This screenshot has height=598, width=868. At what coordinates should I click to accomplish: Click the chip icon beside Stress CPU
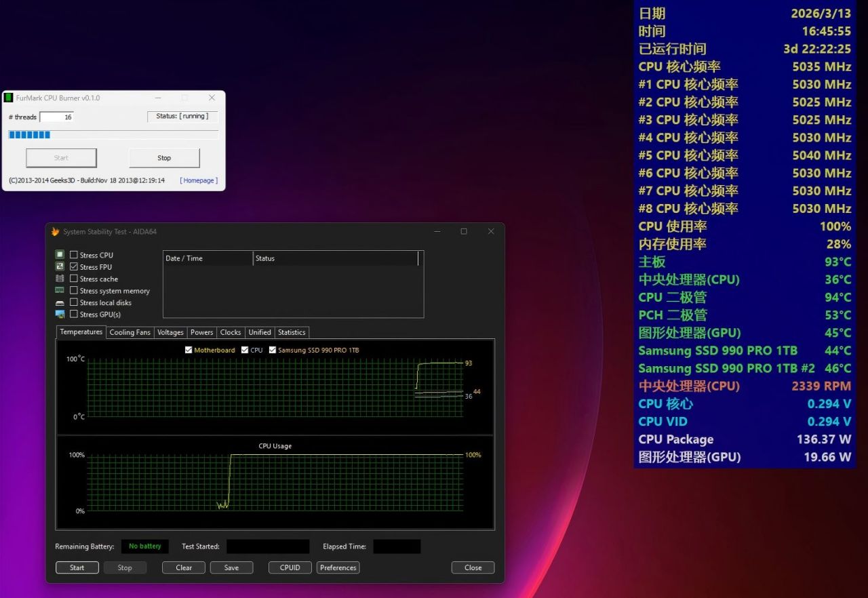tap(60, 255)
